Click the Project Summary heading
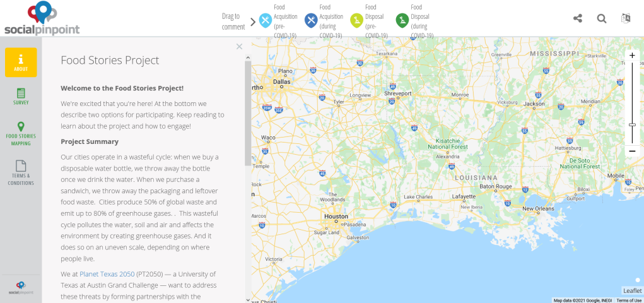The width and height of the screenshot is (644, 303). tap(90, 141)
